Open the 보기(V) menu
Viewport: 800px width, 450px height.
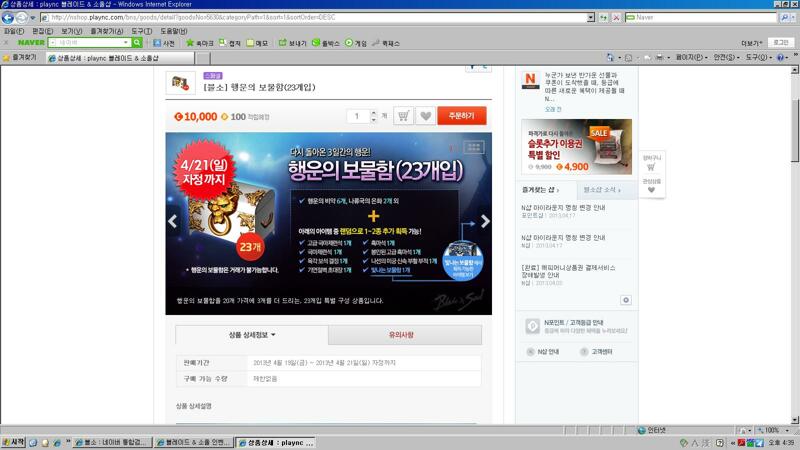coord(71,31)
